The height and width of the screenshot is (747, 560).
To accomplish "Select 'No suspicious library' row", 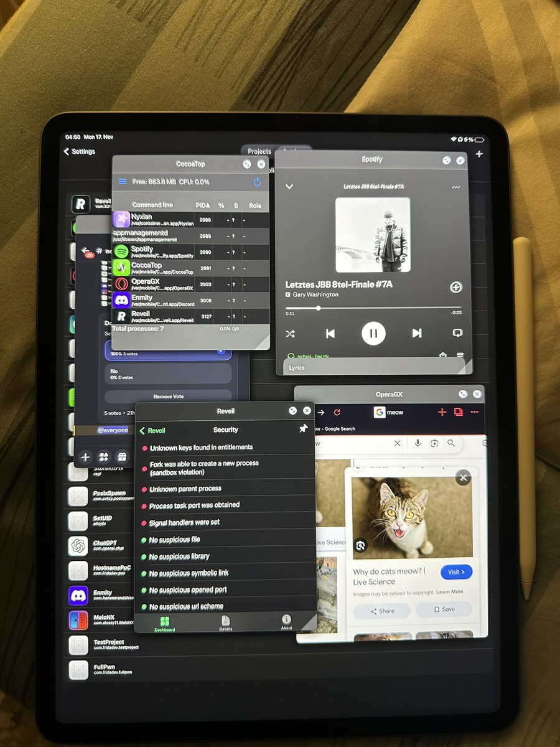I will click(x=227, y=557).
